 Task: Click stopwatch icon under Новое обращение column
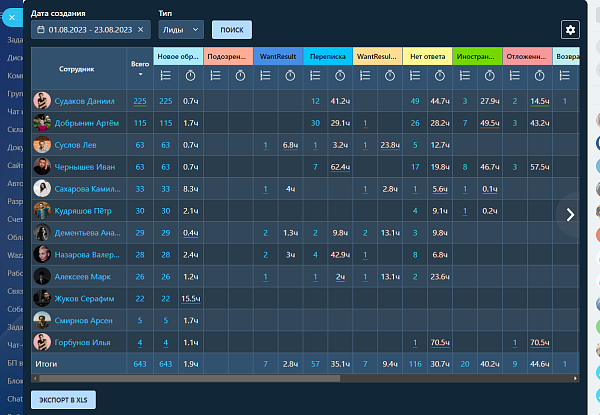190,75
